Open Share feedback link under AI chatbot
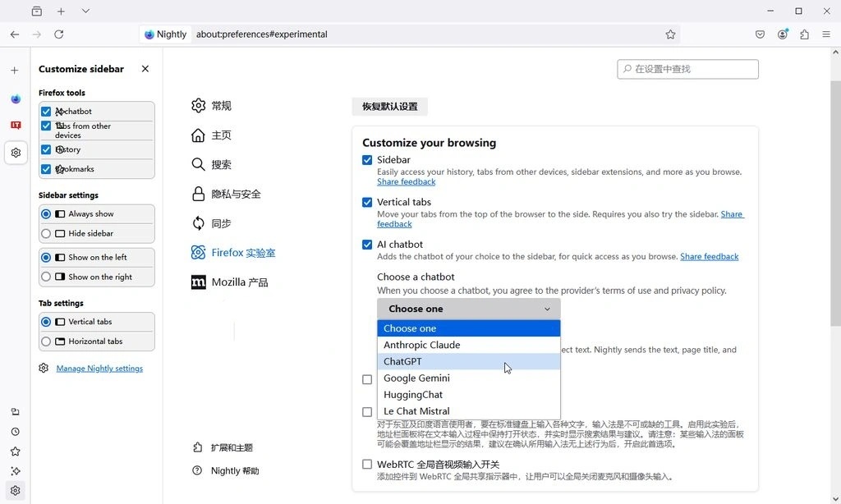 pyautogui.click(x=709, y=256)
